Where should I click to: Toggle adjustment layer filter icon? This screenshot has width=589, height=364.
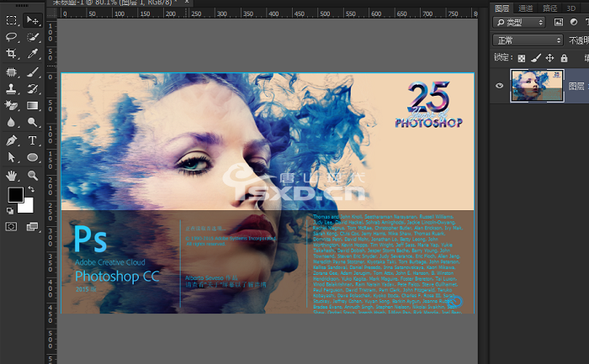[x=574, y=22]
